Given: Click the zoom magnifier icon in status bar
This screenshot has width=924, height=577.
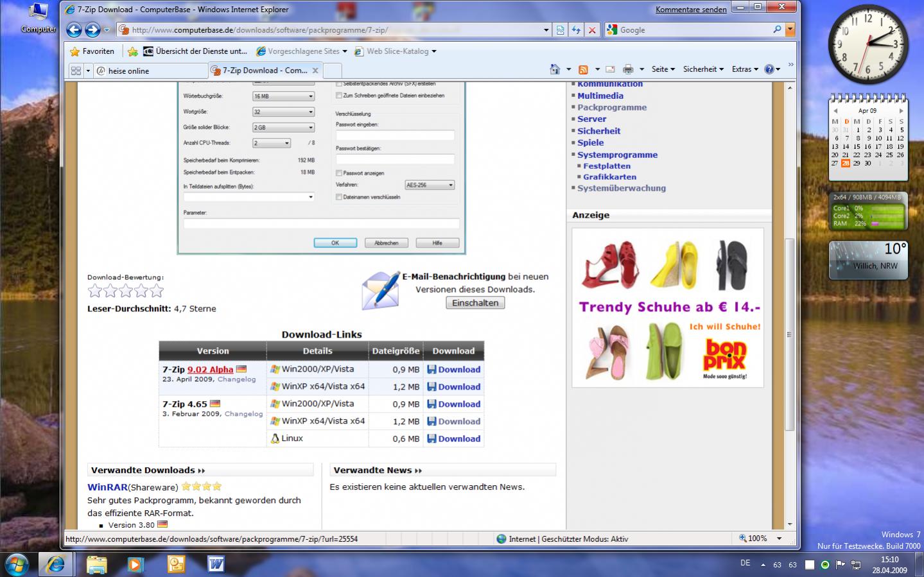Looking at the screenshot, I should coord(743,538).
